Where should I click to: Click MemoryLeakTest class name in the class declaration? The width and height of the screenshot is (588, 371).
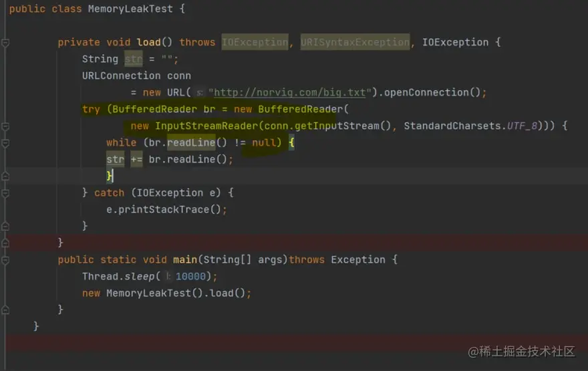[130, 9]
